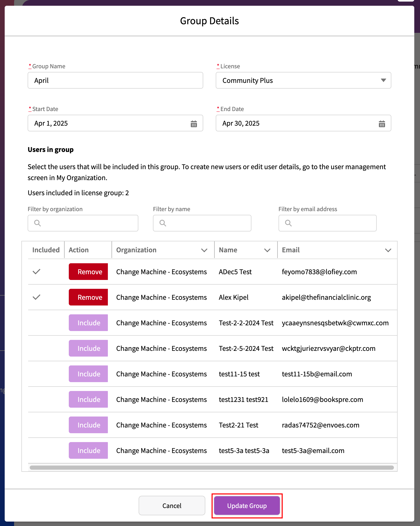Expand the Organization column header menu
This screenshot has width=420, height=526.
(x=204, y=250)
